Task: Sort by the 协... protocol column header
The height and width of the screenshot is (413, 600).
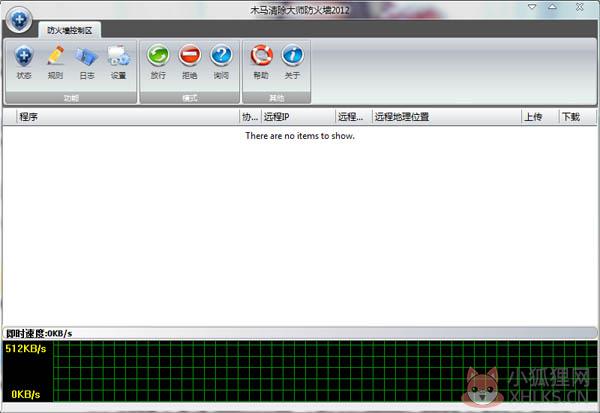Action: (x=250, y=117)
